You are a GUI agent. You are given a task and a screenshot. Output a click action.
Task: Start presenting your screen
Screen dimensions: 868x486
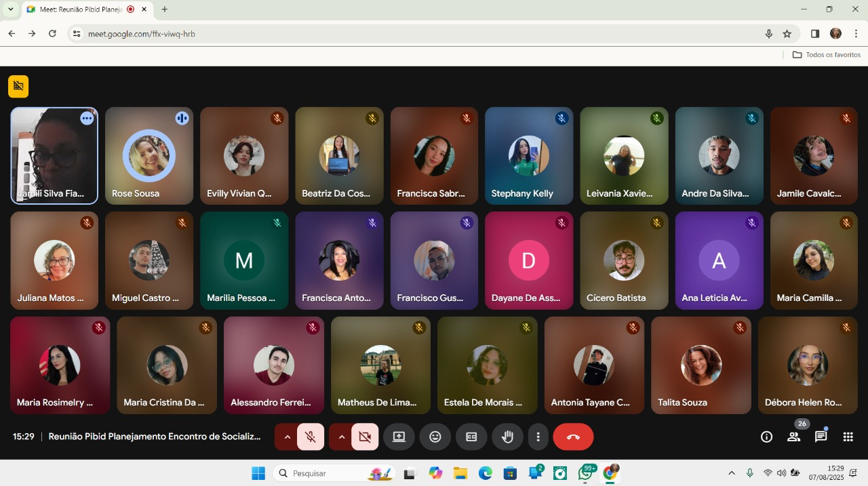point(399,437)
